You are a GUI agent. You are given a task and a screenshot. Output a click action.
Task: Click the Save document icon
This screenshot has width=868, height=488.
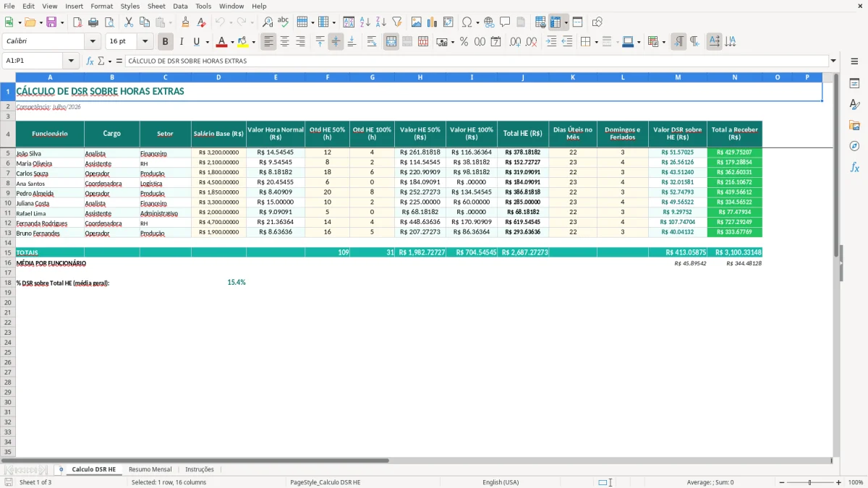pyautogui.click(x=51, y=22)
